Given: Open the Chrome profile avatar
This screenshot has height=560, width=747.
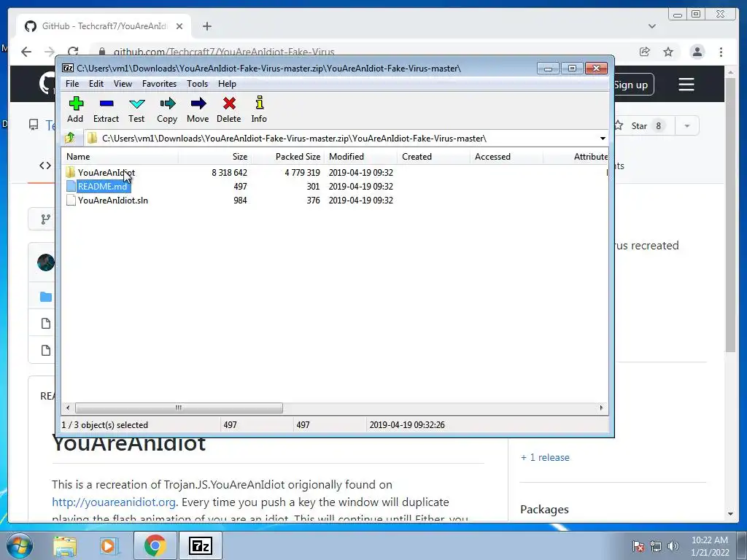Looking at the screenshot, I should [697, 52].
